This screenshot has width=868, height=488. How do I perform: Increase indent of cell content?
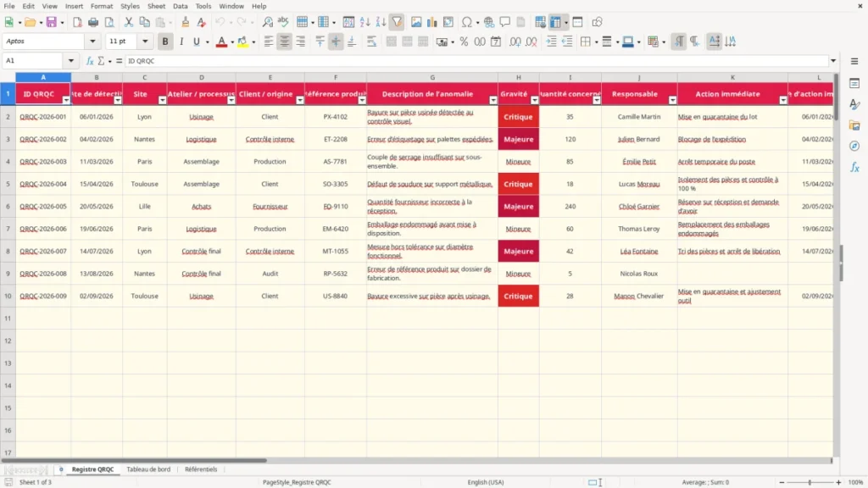pyautogui.click(x=551, y=42)
